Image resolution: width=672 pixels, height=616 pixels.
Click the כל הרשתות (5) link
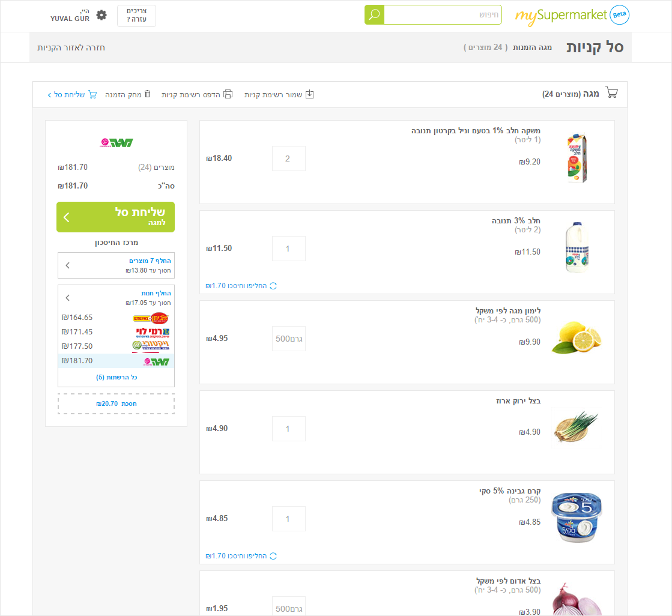117,378
